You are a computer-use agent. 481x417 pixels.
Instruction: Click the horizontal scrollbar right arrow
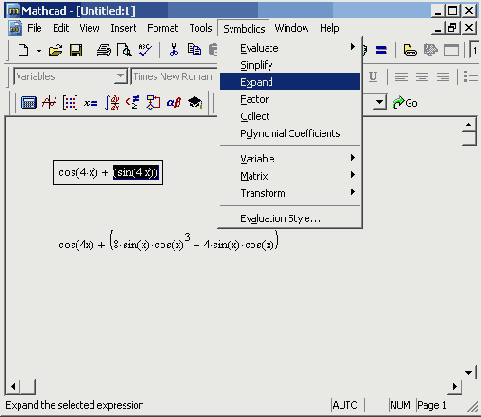point(454,387)
